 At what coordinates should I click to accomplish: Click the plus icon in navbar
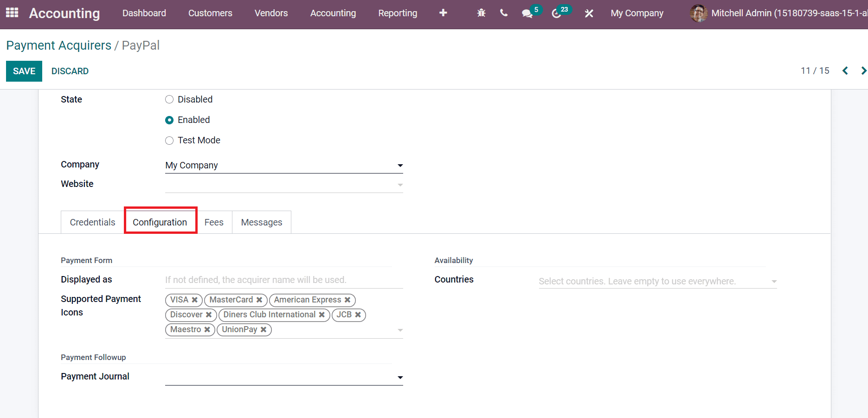coord(443,13)
